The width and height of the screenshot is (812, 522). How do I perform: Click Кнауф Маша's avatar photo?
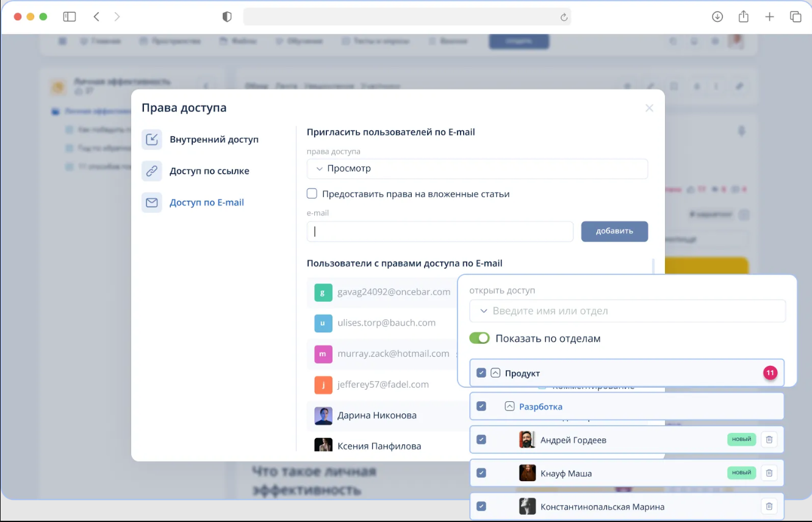pos(527,473)
